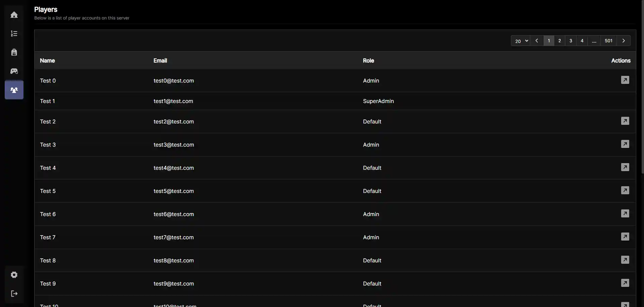Click the logout icon in sidebar
The image size is (644, 307).
pyautogui.click(x=14, y=294)
